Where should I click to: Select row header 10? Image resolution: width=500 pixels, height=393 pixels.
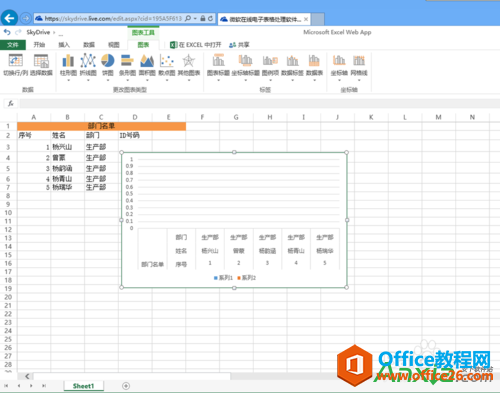point(8,213)
